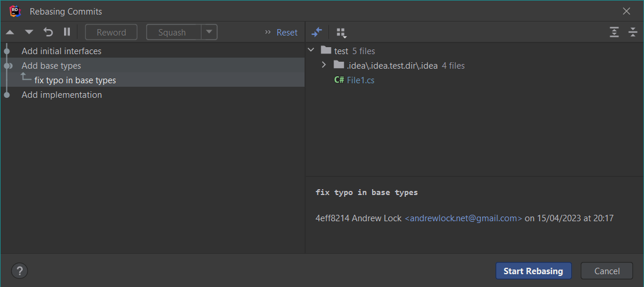Move commit up with the up arrow

pos(10,32)
